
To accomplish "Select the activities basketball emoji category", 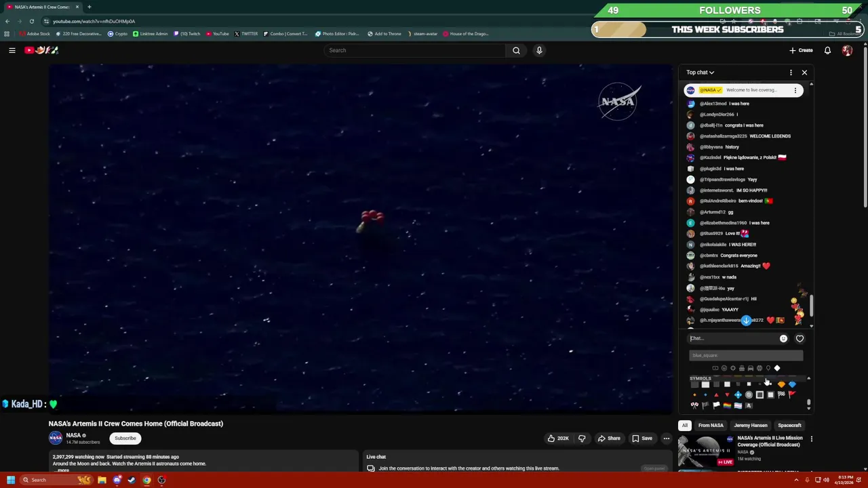I will [x=759, y=368].
